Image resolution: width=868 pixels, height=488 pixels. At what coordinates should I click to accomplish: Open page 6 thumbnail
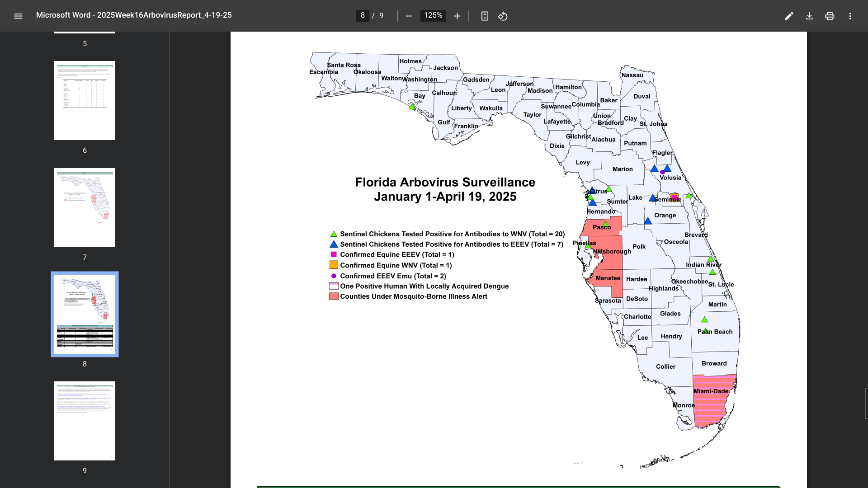85,100
